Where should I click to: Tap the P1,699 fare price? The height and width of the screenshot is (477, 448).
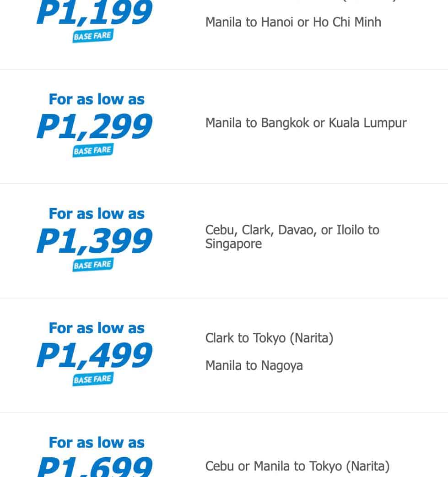pos(94,466)
